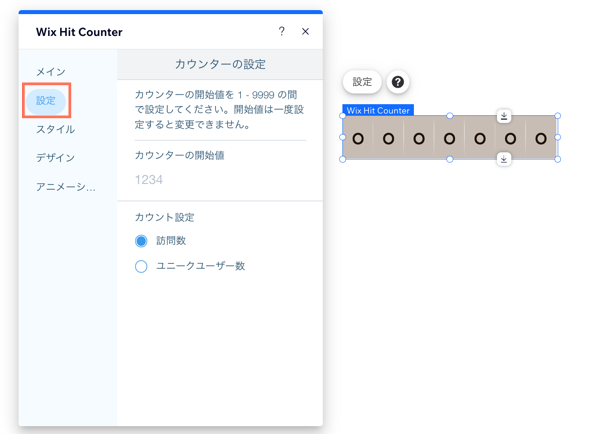Select the 訪問数 radio button
Viewport: 600px width, 434px height.
pos(141,241)
